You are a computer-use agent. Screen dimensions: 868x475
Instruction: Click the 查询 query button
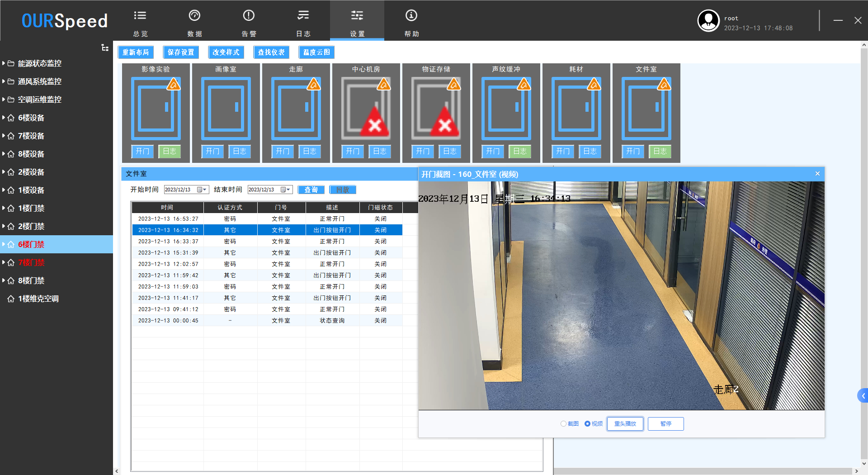point(311,190)
